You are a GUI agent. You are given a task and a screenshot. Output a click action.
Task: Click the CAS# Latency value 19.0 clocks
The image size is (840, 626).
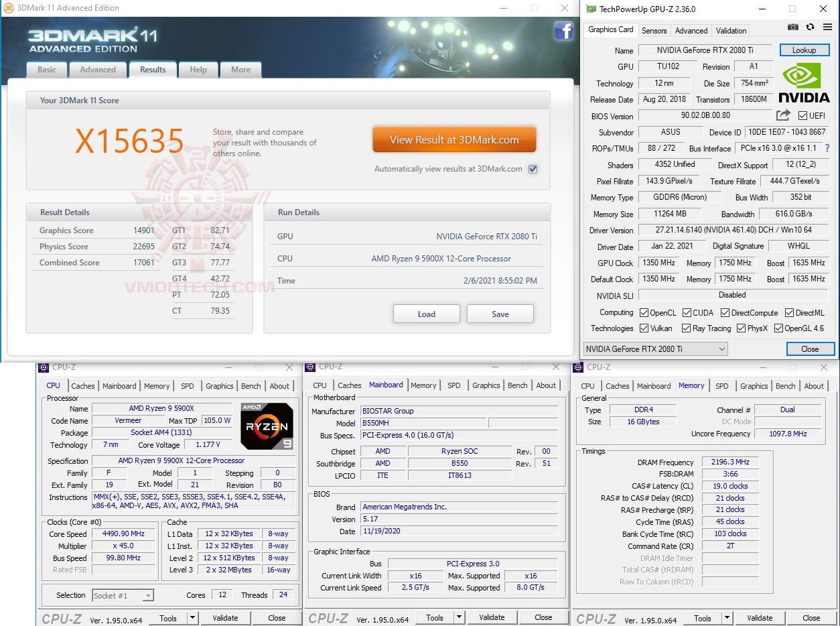[730, 486]
